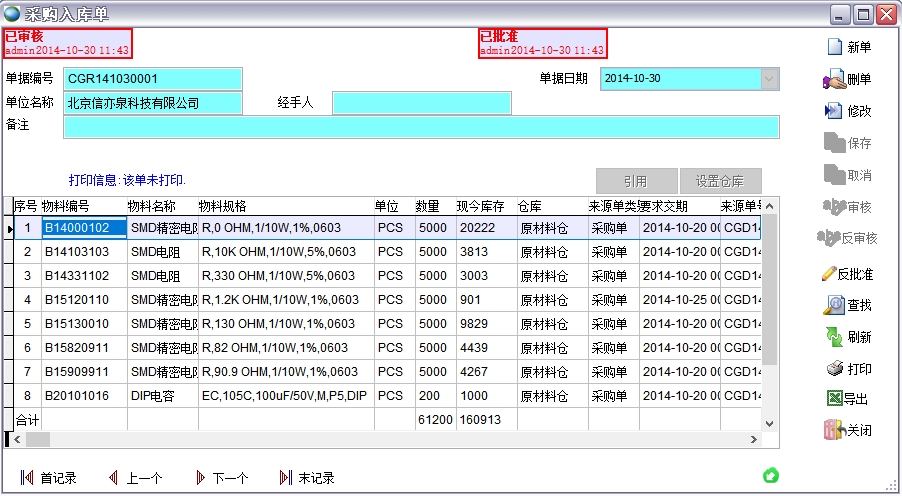Click the horizontal scrollbar left arrow

coord(17,440)
